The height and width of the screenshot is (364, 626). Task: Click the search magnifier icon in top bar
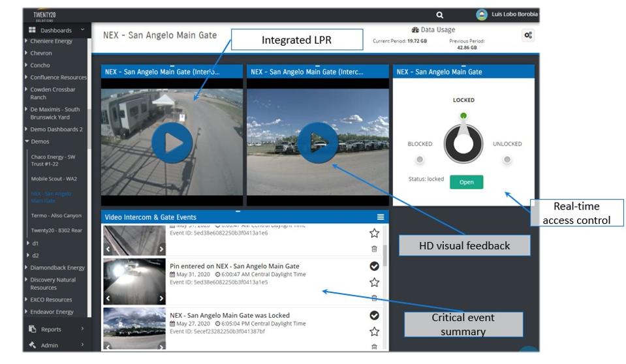[x=439, y=15]
